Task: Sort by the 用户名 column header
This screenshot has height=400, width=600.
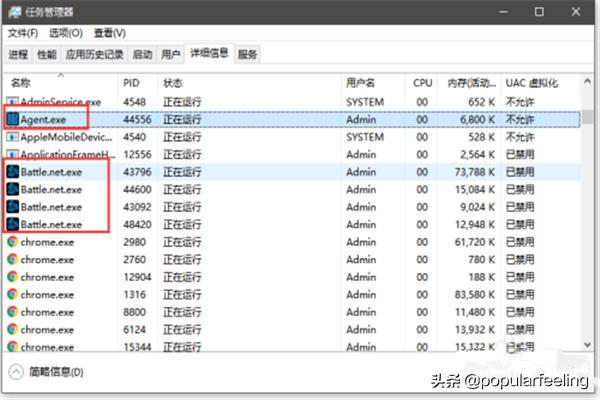Action: [x=373, y=83]
